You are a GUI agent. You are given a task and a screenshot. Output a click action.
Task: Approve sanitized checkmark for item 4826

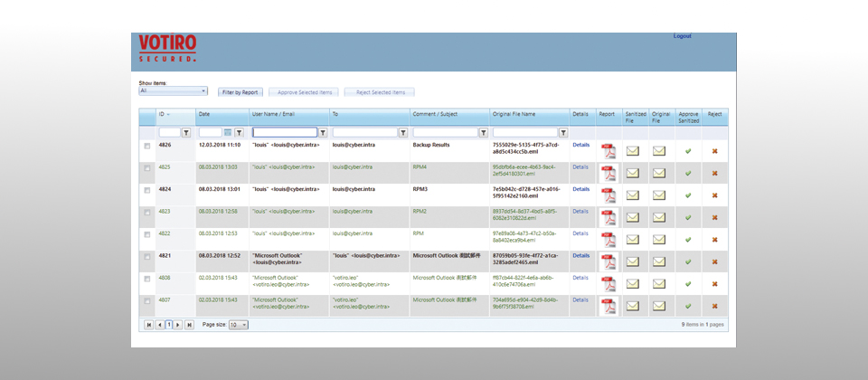pos(688,151)
